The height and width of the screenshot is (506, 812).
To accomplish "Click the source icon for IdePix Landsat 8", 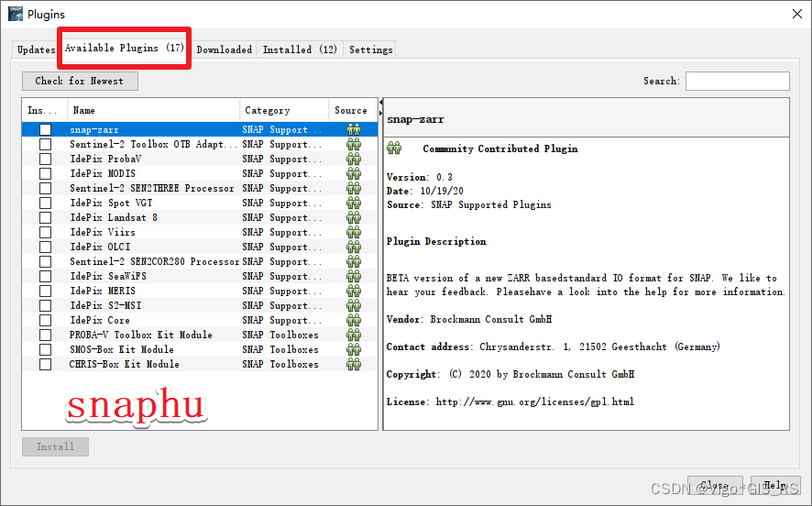I will tap(354, 217).
